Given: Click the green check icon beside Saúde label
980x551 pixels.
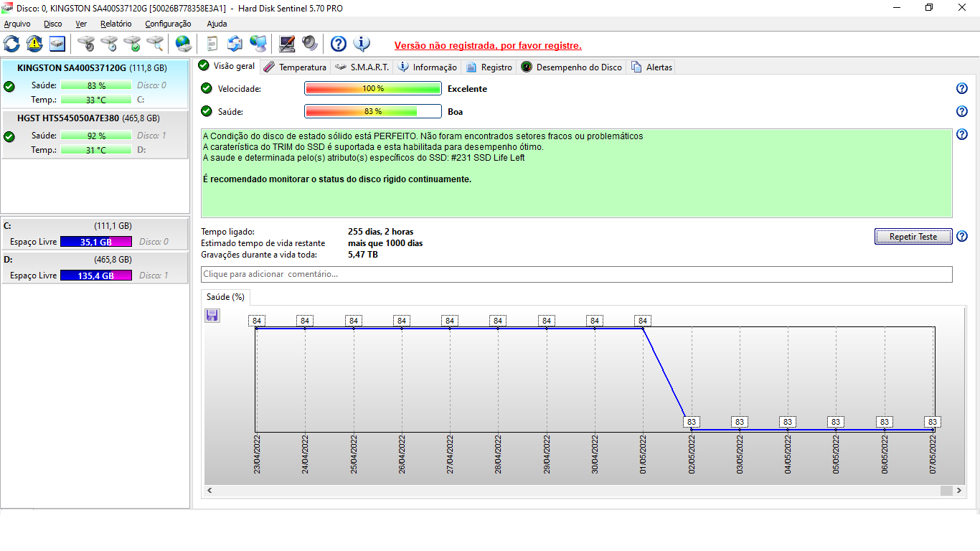Looking at the screenshot, I should [x=207, y=111].
